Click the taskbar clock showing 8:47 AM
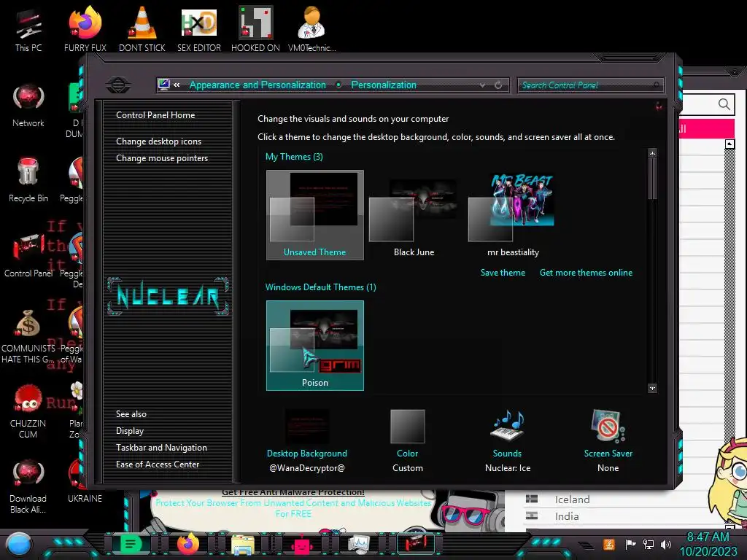Image resolution: width=747 pixels, height=560 pixels. (708, 537)
